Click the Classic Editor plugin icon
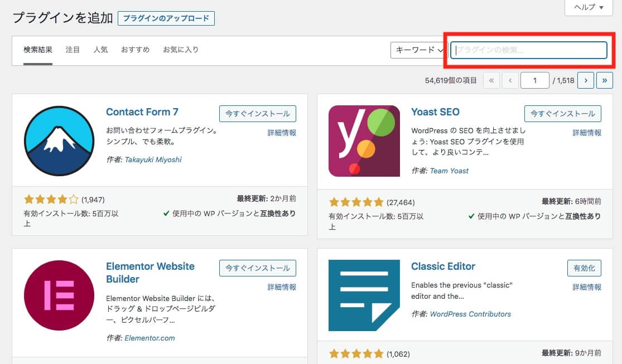 (x=364, y=295)
